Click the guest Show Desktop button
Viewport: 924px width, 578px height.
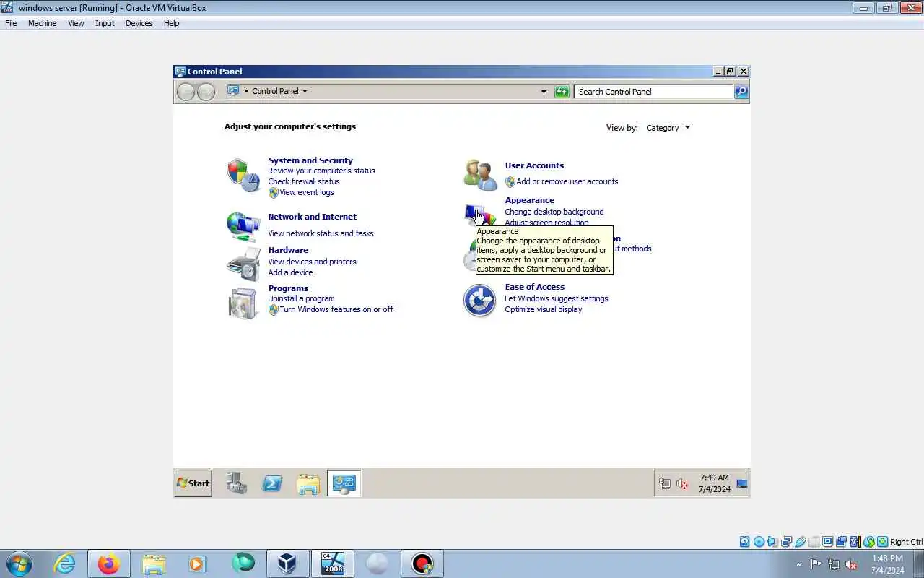(x=742, y=483)
